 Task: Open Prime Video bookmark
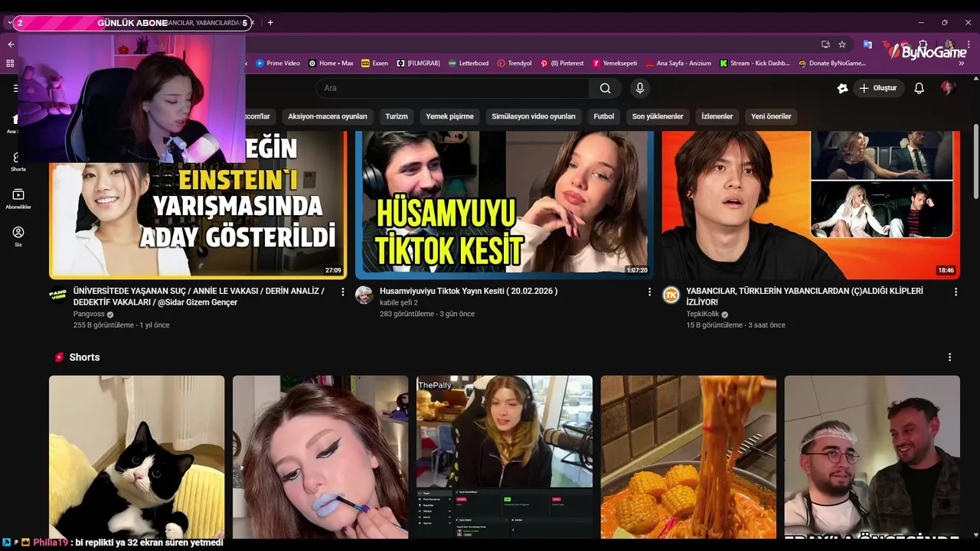(x=277, y=64)
